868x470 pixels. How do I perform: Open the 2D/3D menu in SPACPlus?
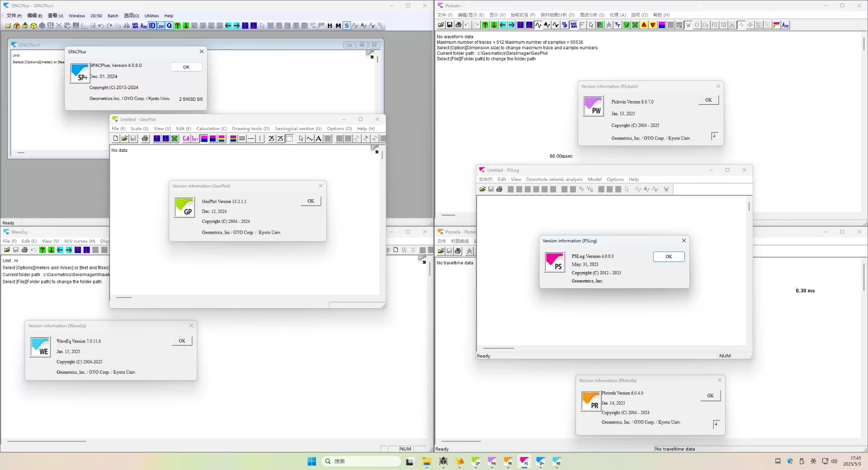(96, 16)
